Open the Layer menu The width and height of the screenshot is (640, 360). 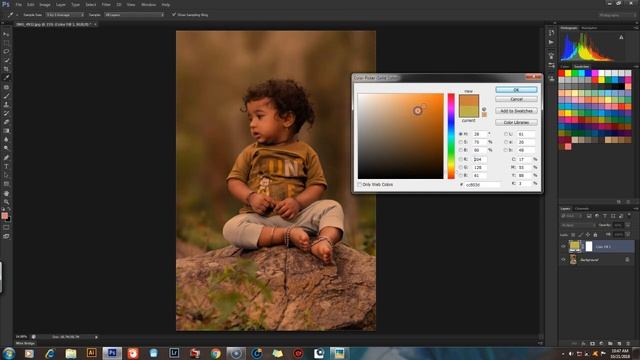[x=60, y=4]
